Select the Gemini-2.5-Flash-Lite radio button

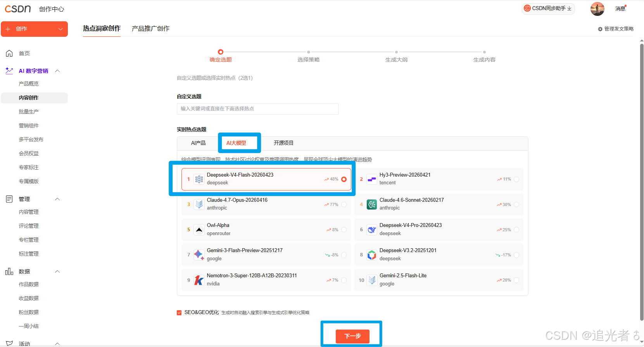(516, 280)
